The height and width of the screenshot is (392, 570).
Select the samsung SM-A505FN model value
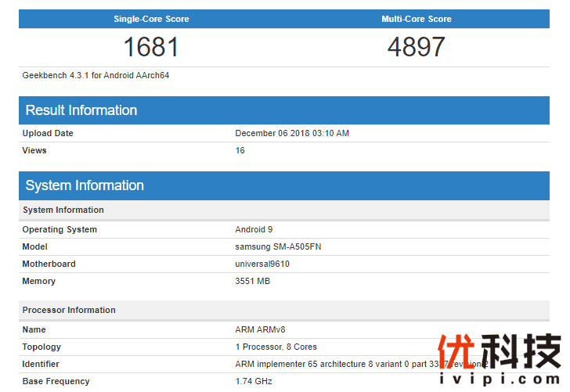278,246
